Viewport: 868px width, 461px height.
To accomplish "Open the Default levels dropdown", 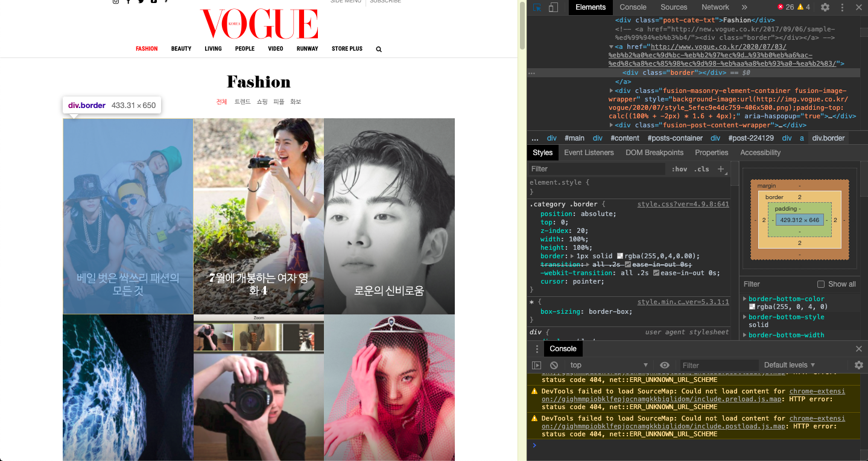I will tap(790, 365).
